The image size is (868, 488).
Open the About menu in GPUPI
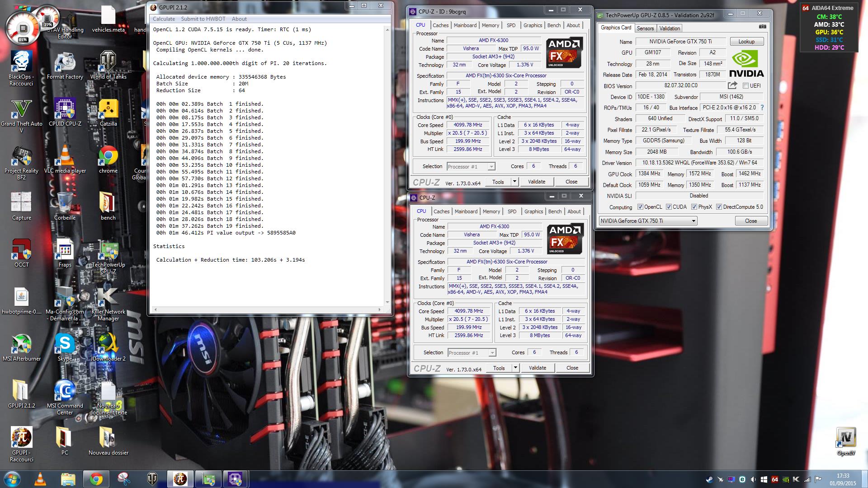239,19
